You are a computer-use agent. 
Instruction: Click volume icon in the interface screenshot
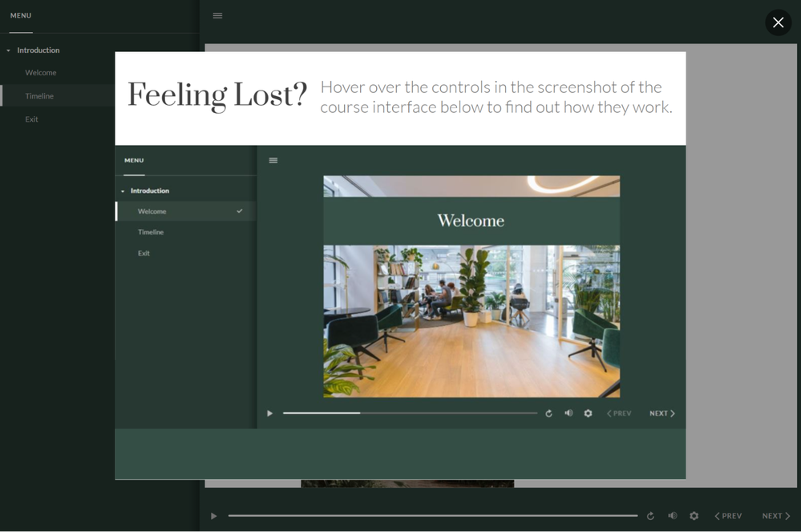click(568, 413)
